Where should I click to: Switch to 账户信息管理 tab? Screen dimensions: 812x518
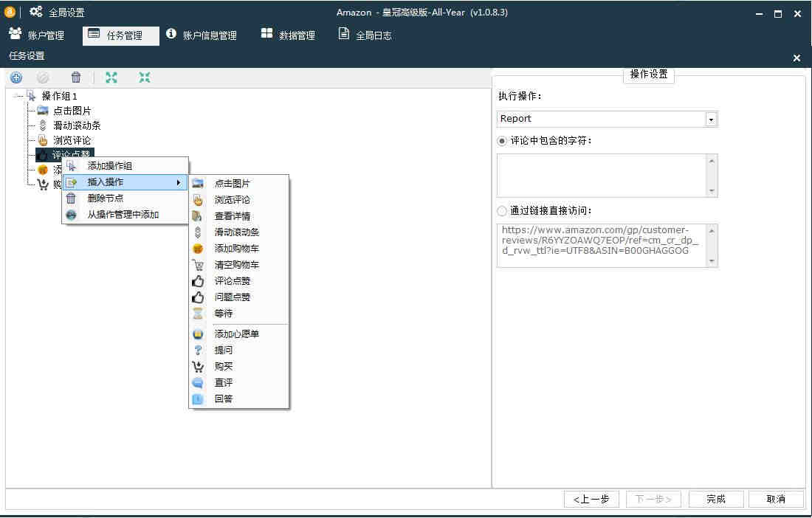tap(202, 35)
